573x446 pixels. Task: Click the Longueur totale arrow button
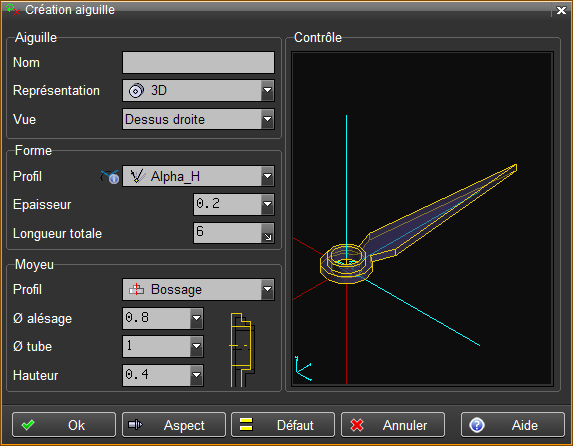pyautogui.click(x=267, y=233)
